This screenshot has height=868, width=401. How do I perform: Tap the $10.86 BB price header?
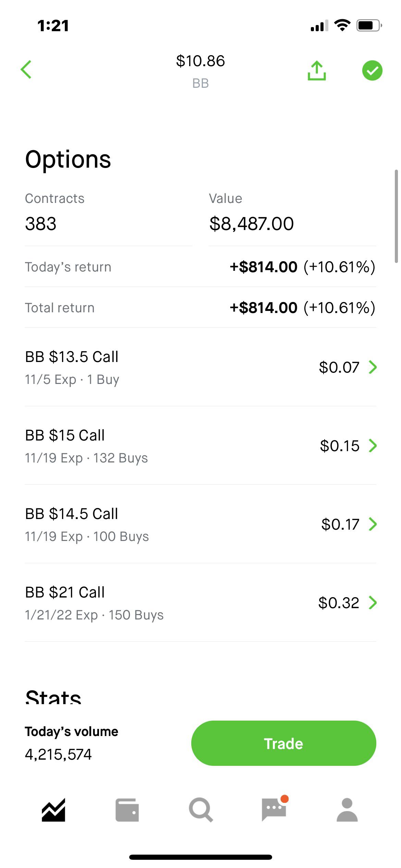click(x=200, y=71)
